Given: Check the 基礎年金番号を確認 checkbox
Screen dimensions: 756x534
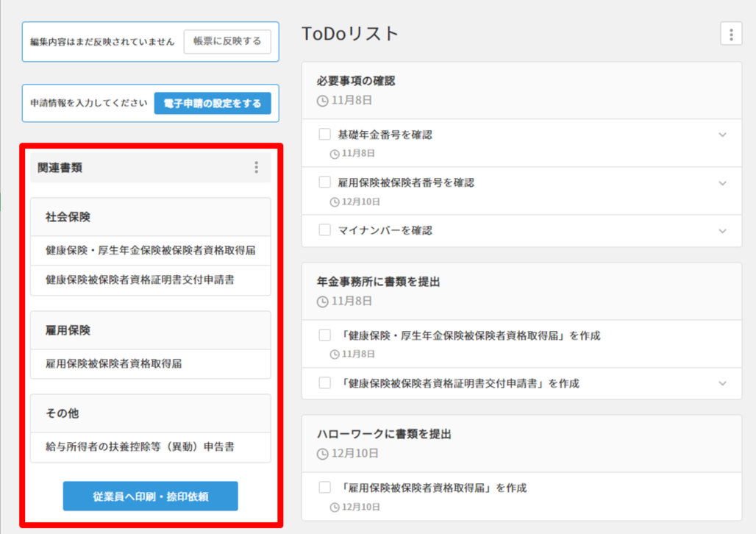Looking at the screenshot, I should pyautogui.click(x=324, y=135).
